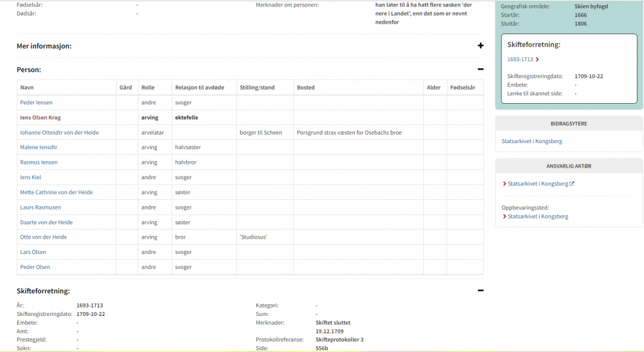Open person Daarte von der Heide
The image size is (644, 352).
tap(46, 222)
